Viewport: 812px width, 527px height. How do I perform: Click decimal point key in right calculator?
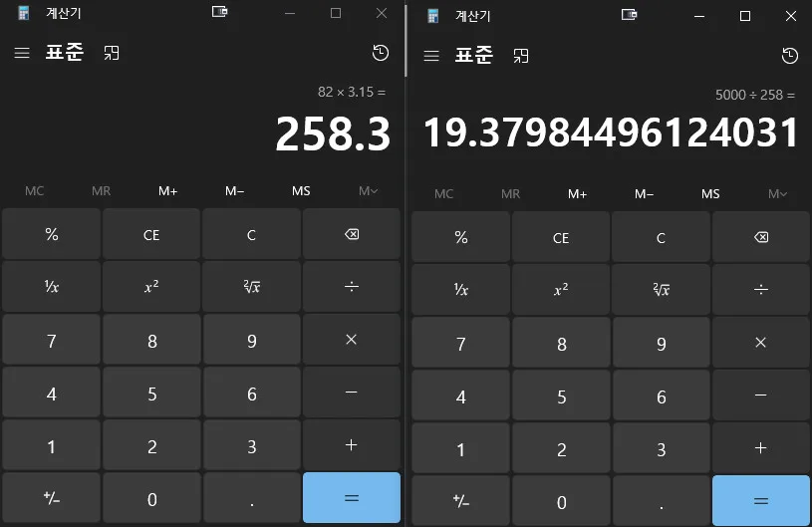[x=662, y=501]
